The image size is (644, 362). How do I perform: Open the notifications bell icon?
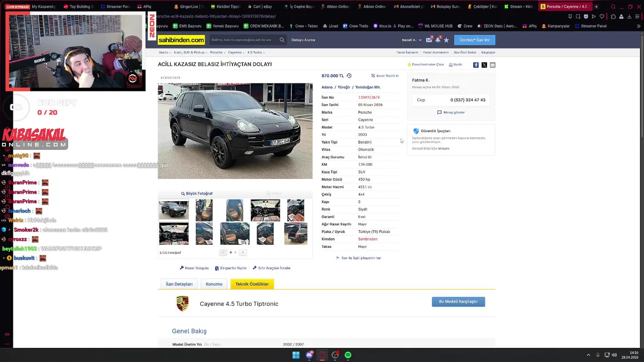438,40
